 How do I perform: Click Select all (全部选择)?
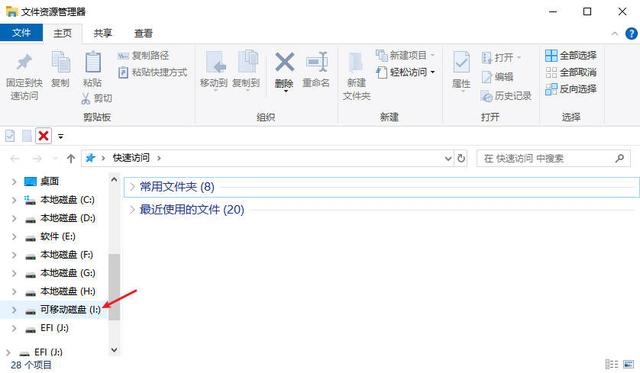click(x=571, y=55)
